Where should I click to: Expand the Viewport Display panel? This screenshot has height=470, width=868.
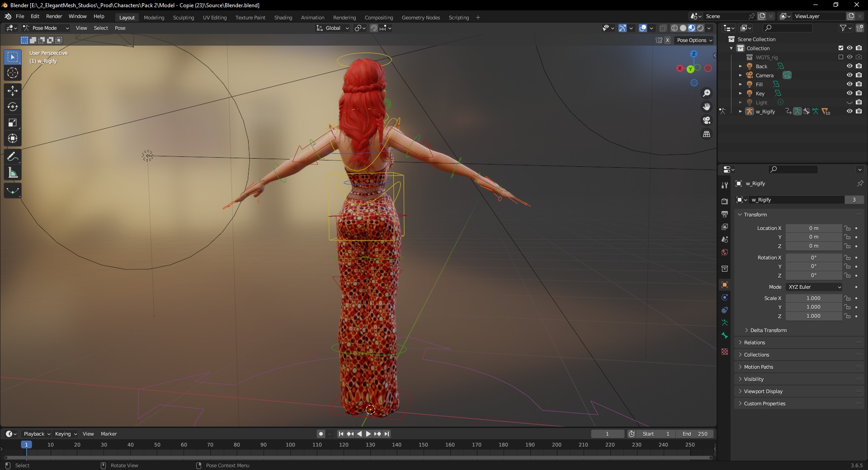(763, 391)
